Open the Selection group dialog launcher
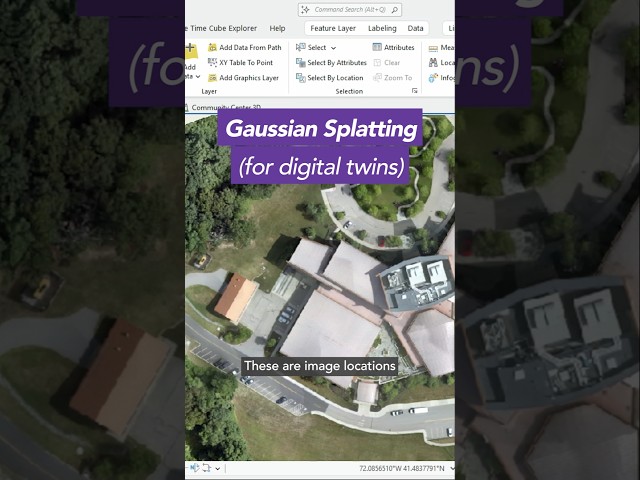This screenshot has width=640, height=480. tap(415, 91)
